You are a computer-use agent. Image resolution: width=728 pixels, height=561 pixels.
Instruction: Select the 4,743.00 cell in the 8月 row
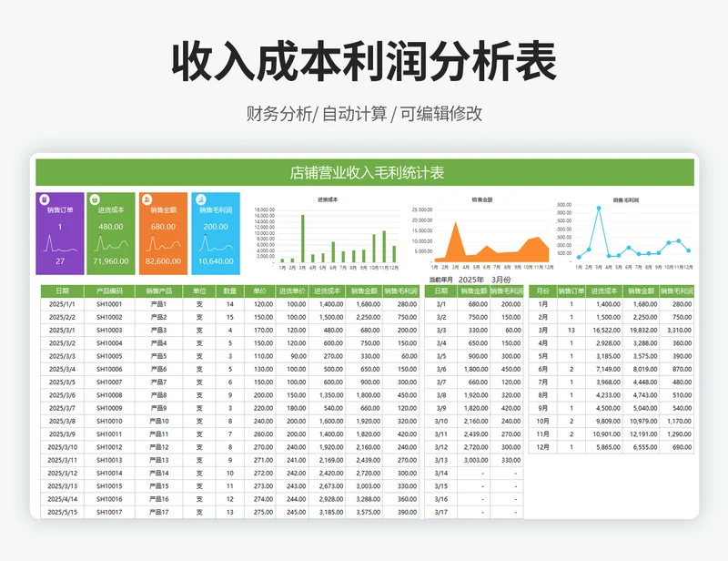(642, 395)
